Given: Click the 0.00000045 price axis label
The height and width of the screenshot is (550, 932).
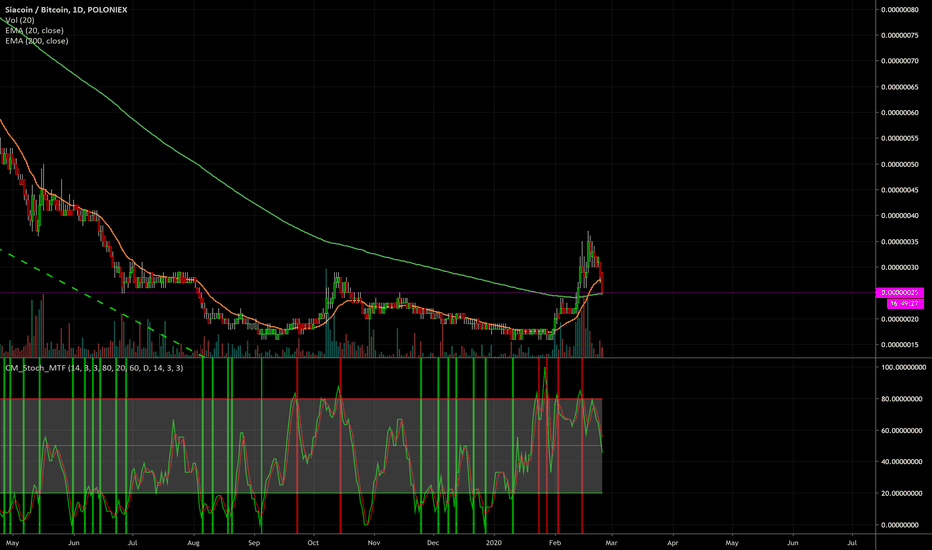Looking at the screenshot, I should [x=899, y=190].
